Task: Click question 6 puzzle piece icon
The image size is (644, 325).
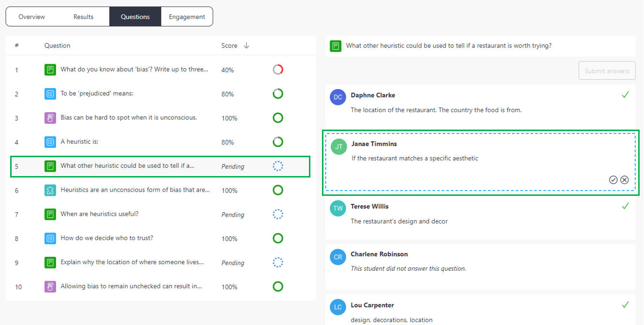Action: point(50,191)
